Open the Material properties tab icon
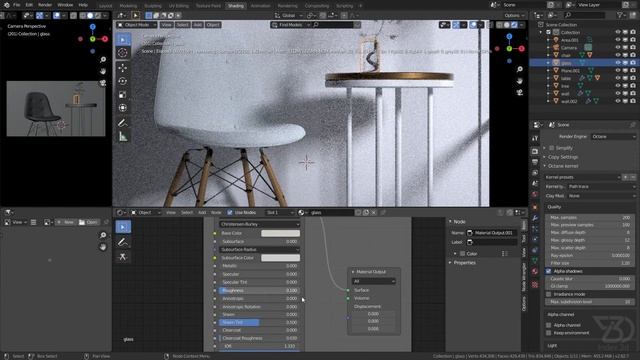Image resolution: width=640 pixels, height=360 pixels. point(535,271)
